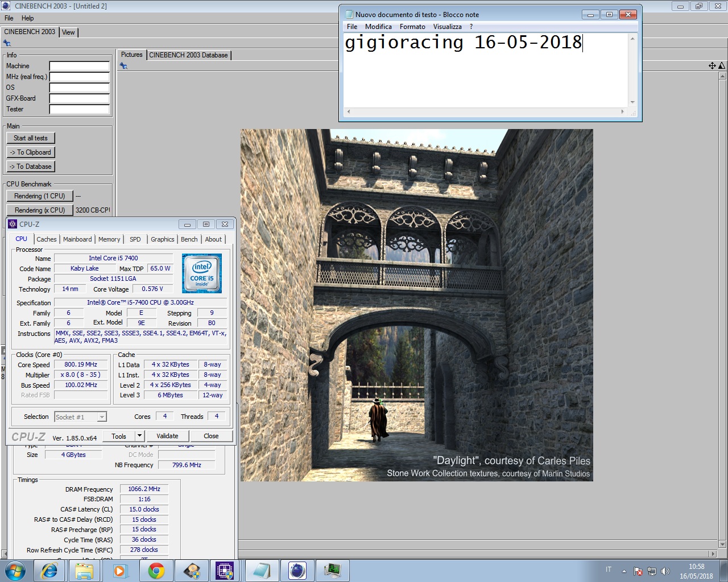Click the Tools button in CPU-Z
Viewport: 728px width, 582px height.
pyautogui.click(x=119, y=436)
